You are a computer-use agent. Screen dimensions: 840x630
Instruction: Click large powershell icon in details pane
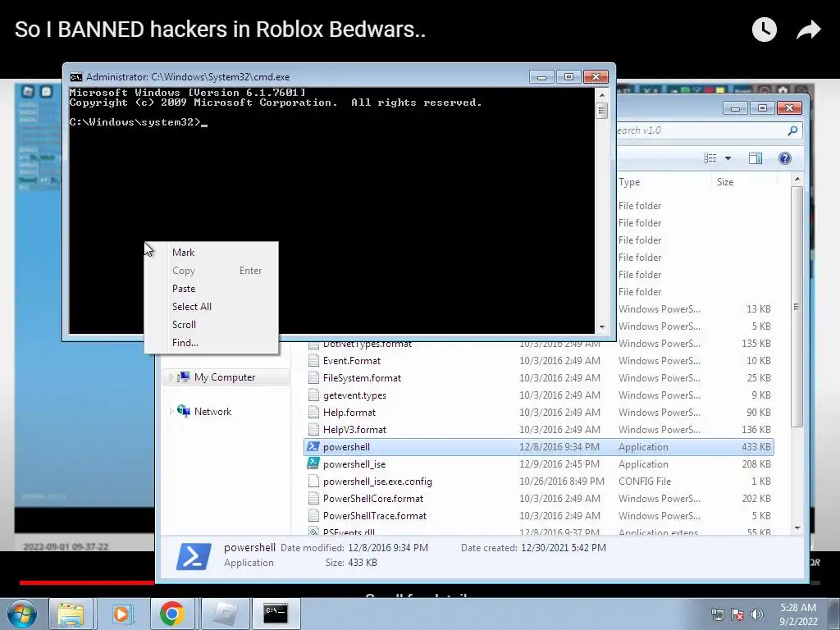click(x=194, y=556)
